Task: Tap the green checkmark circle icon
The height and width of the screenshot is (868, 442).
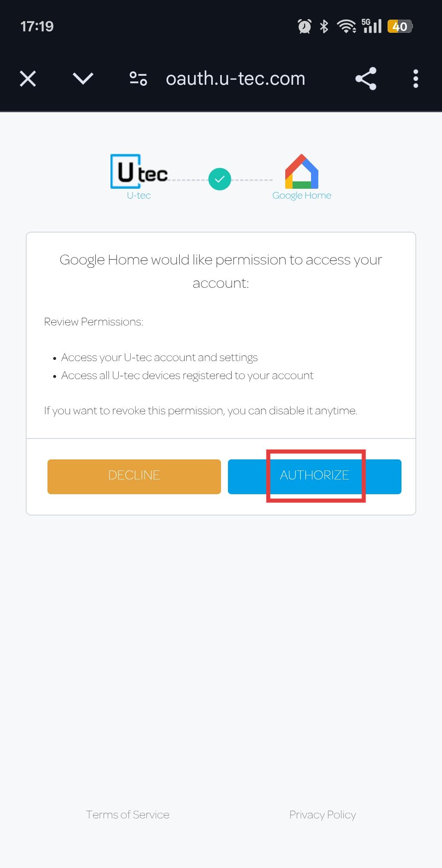Action: pos(220,179)
